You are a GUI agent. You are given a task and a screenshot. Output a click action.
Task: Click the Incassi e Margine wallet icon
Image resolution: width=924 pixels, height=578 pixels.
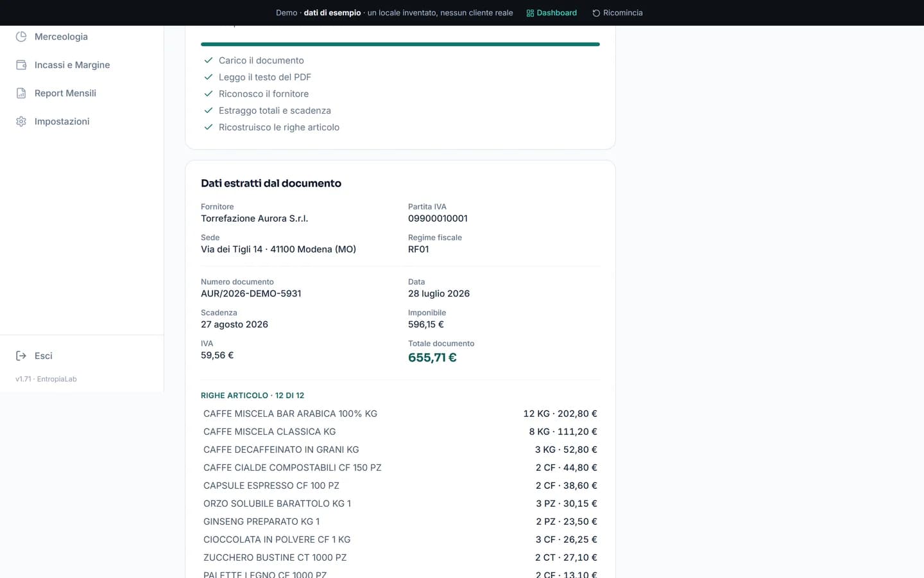21,65
